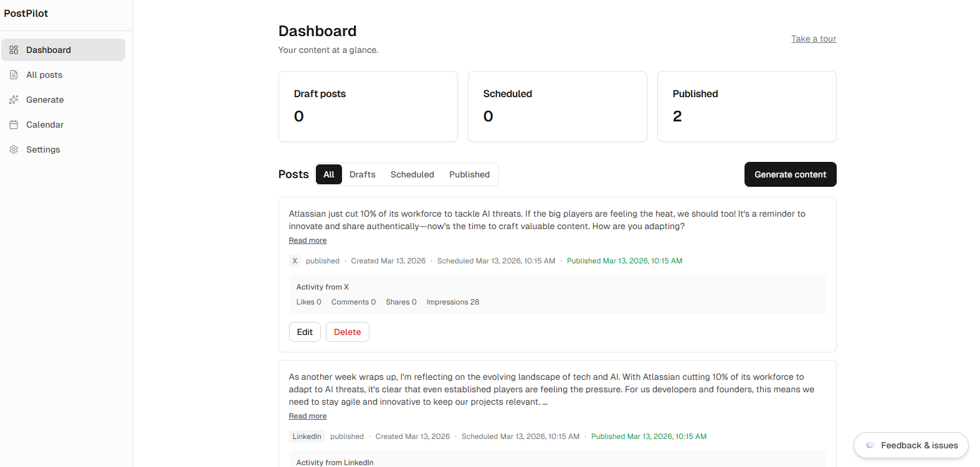
Task: Click the X post's 'Created Mar 13, 2026' text
Action: (x=388, y=261)
